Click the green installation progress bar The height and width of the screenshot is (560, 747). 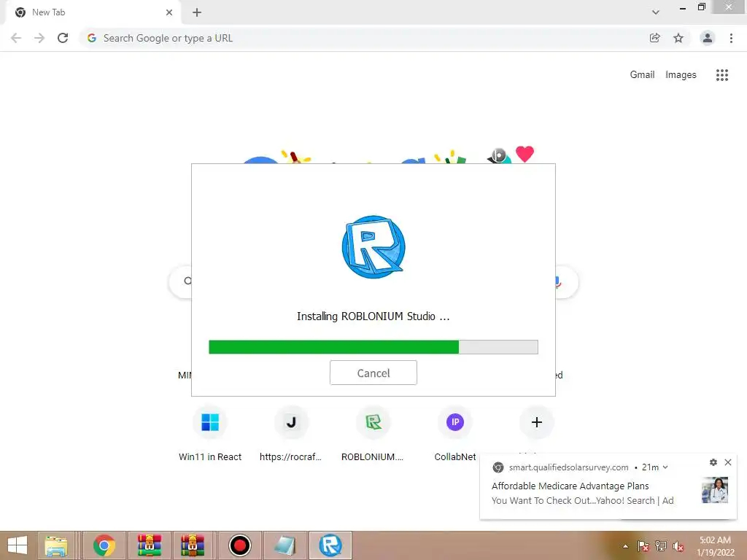pos(373,347)
